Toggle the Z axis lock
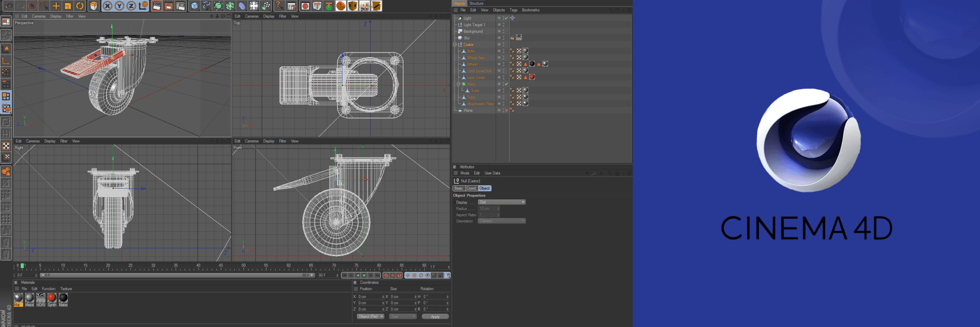This screenshot has height=327, width=980. [x=131, y=6]
